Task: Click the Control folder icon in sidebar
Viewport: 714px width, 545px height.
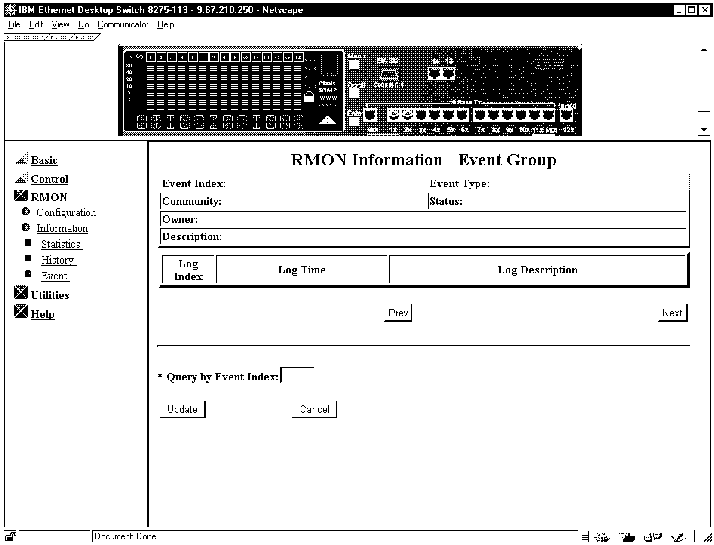Action: click(22, 179)
